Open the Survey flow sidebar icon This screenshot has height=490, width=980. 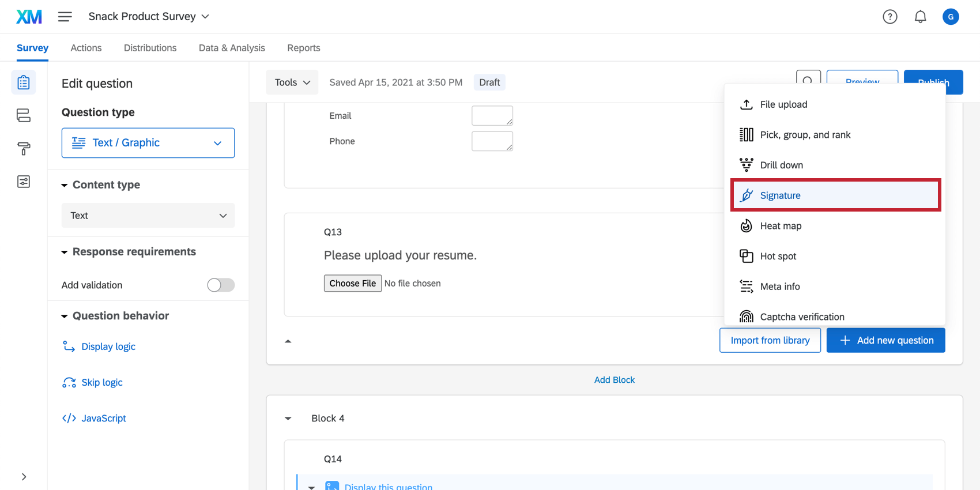click(x=24, y=115)
